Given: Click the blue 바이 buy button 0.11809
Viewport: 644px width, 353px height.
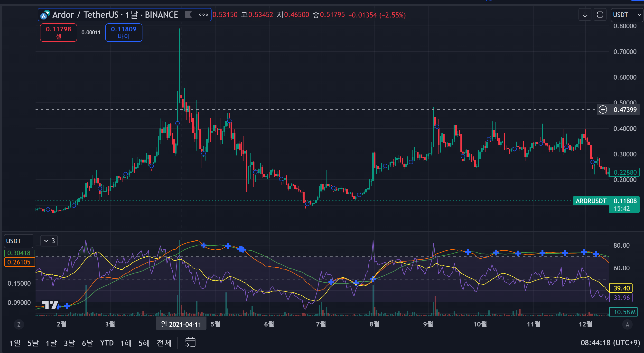Looking at the screenshot, I should pyautogui.click(x=123, y=32).
